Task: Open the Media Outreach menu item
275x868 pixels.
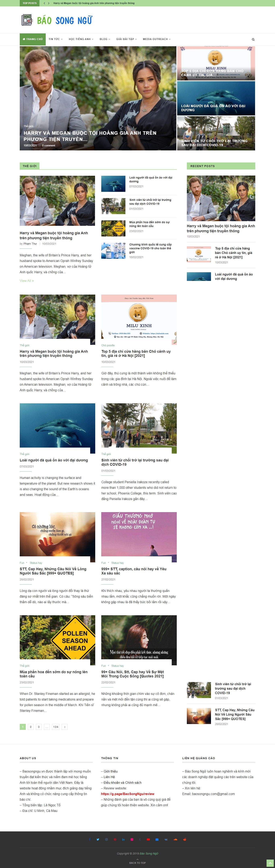Action: [157, 39]
